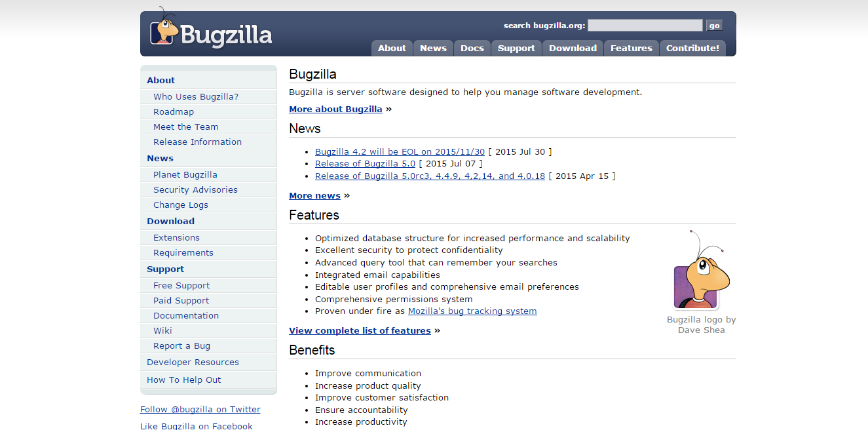Click the 2015 Jul 07 news date
This screenshot has width=868, height=430.
click(451, 163)
